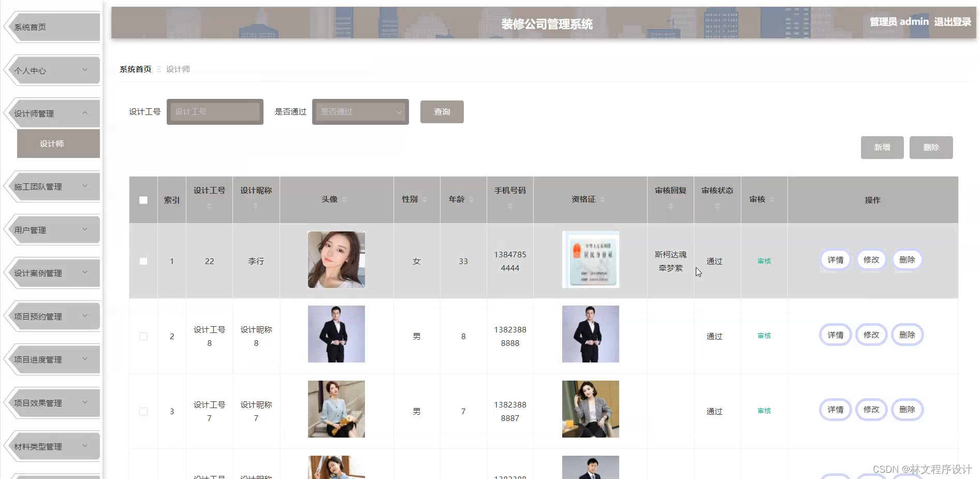Click 删除 for 李行 row
The height and width of the screenshot is (479, 980).
click(x=907, y=260)
